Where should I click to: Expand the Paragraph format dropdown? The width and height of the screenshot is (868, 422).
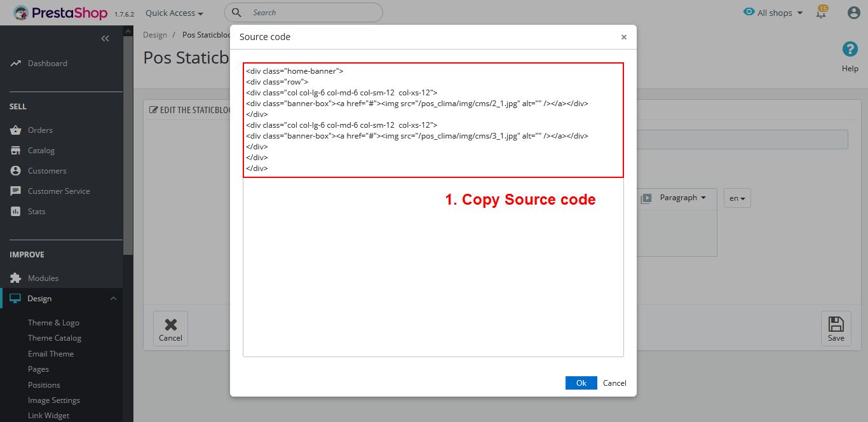click(x=682, y=198)
